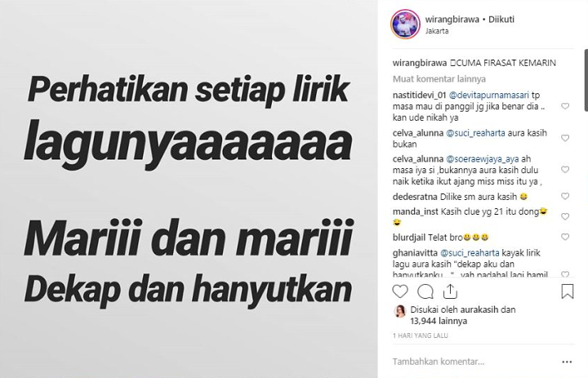Like celva_alunna's first comment heart
Viewport: 588px width, 378px height.
[x=565, y=138]
